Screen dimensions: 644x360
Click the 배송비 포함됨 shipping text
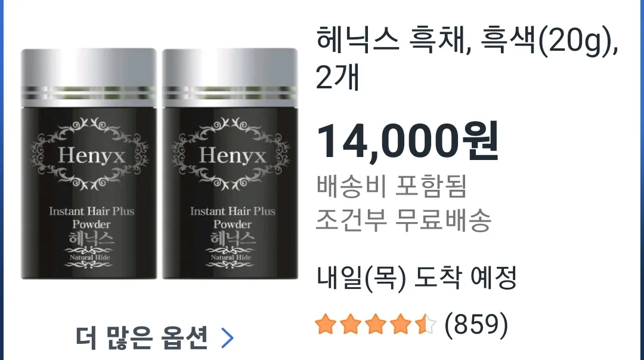pos(392,186)
